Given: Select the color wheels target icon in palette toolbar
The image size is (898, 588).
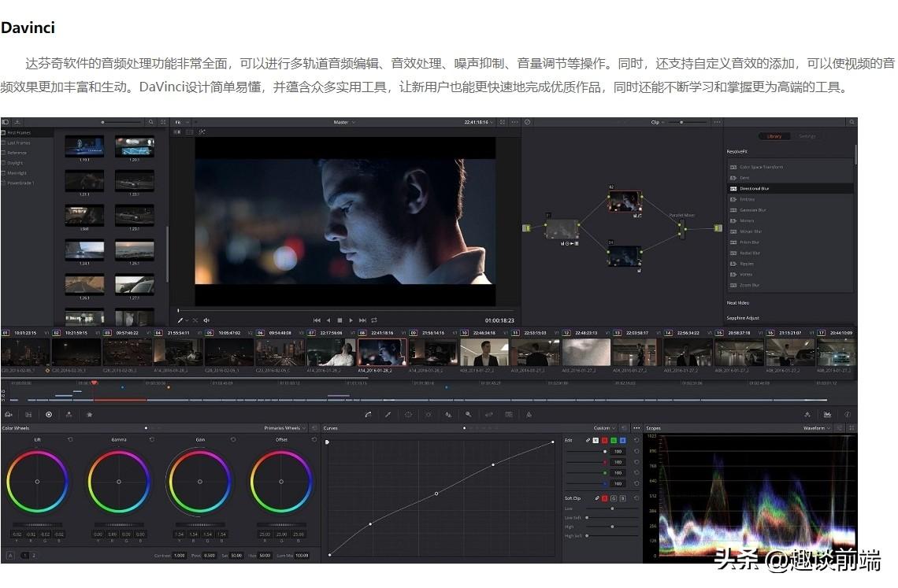Looking at the screenshot, I should pyautogui.click(x=49, y=415).
